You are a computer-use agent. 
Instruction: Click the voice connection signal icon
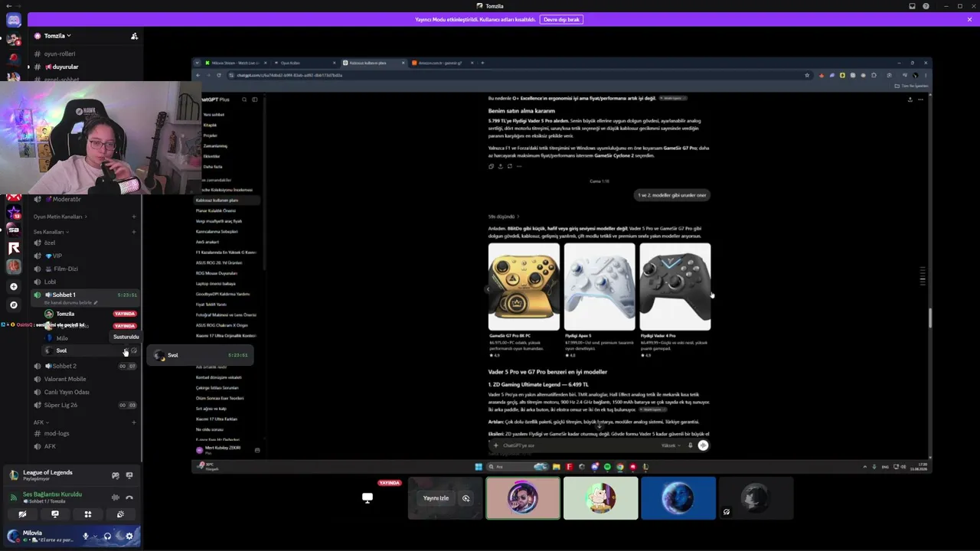pyautogui.click(x=14, y=497)
